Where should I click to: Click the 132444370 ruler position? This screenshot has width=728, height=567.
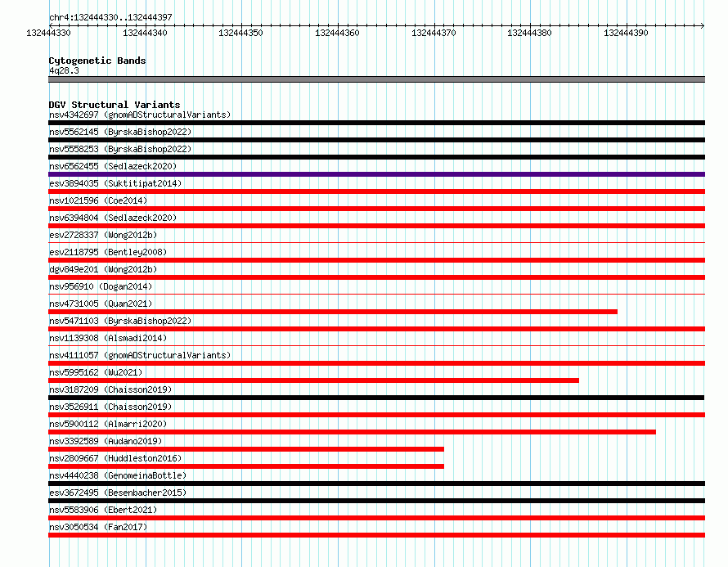(x=434, y=33)
